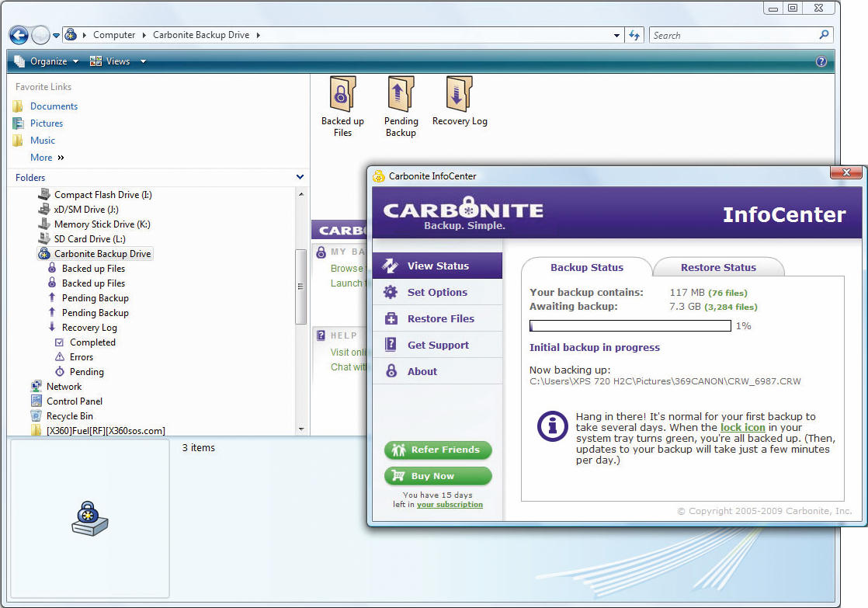Click the breadcrumb arrow after Carbonite Backup Drive
This screenshot has height=608, width=868.
click(258, 35)
